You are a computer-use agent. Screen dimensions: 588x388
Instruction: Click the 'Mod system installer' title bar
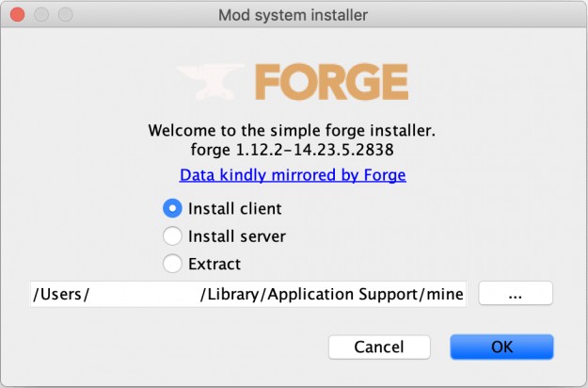click(293, 15)
